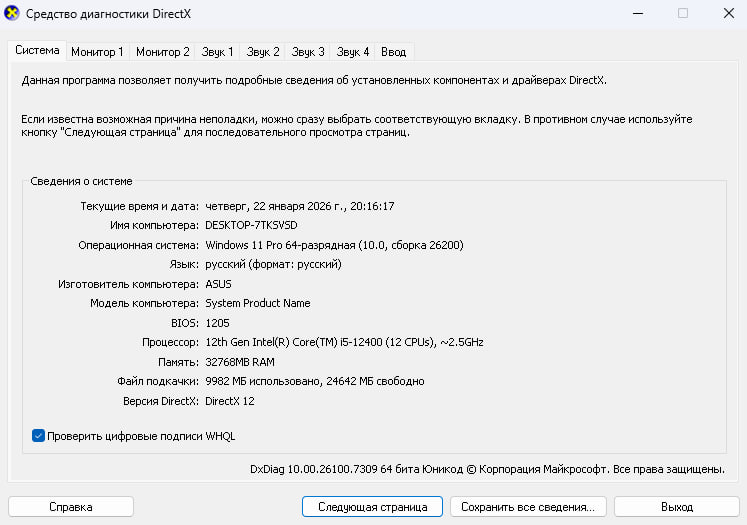Click the Язык label
Image resolution: width=747 pixels, height=525 pixels.
pyautogui.click(x=184, y=264)
